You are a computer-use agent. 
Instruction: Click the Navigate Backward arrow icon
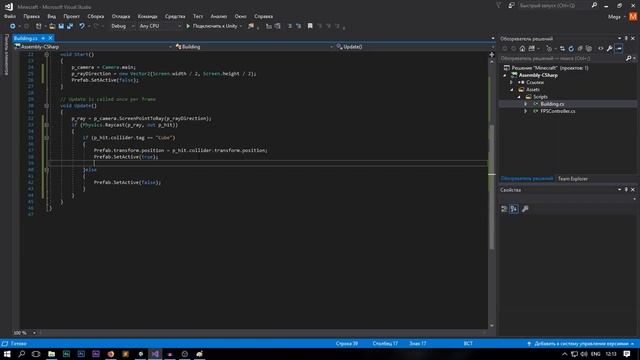[13, 26]
